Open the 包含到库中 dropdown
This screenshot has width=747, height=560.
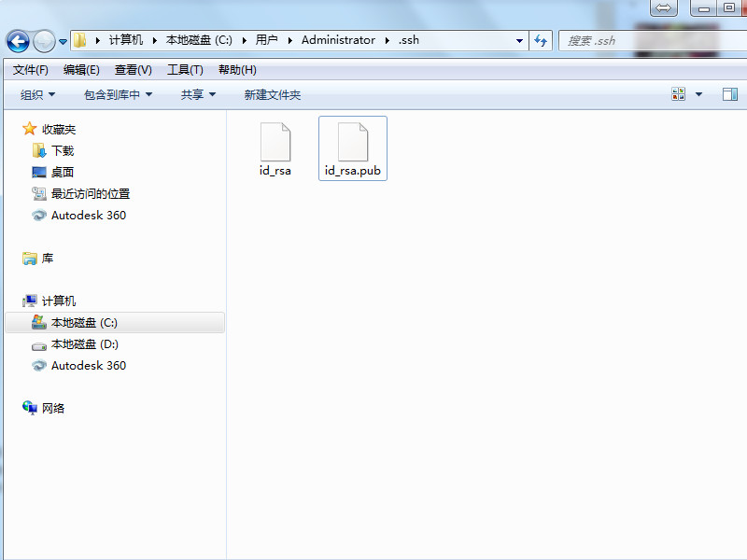coord(118,95)
